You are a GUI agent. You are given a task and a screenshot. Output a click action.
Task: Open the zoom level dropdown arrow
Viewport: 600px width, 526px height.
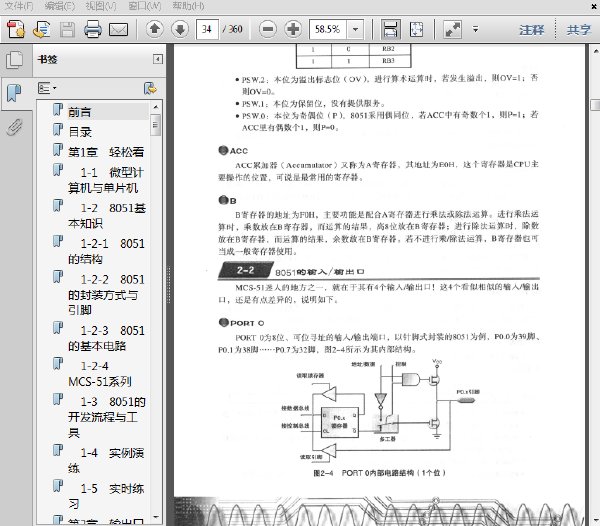point(355,29)
